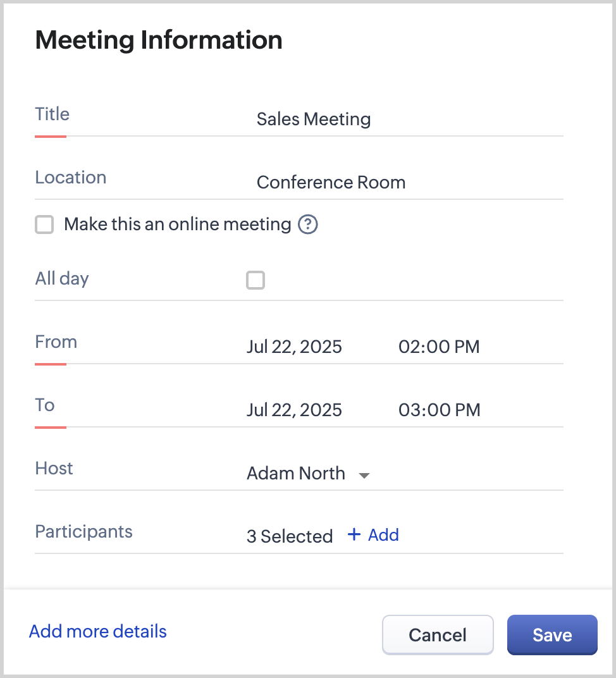The image size is (616, 678).
Task: Enable the Make this an online meeting checkbox
Action: click(44, 225)
